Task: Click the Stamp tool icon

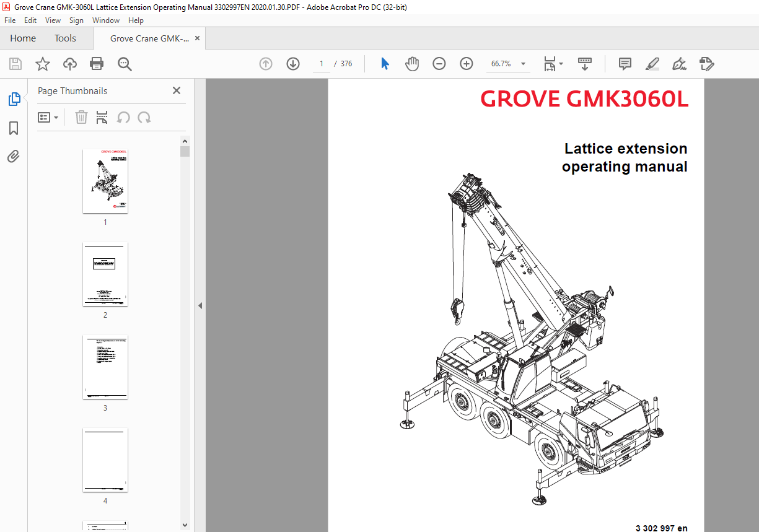Action: click(706, 64)
